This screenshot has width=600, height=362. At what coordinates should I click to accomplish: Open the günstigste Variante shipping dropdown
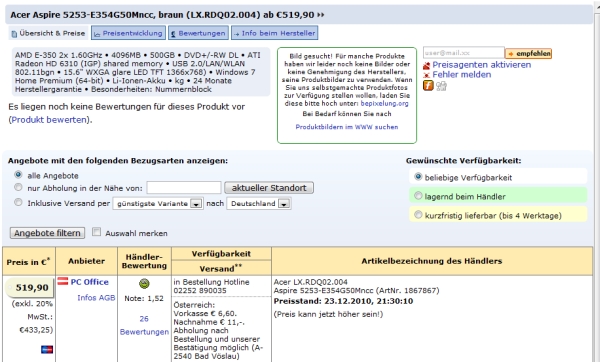pos(158,204)
